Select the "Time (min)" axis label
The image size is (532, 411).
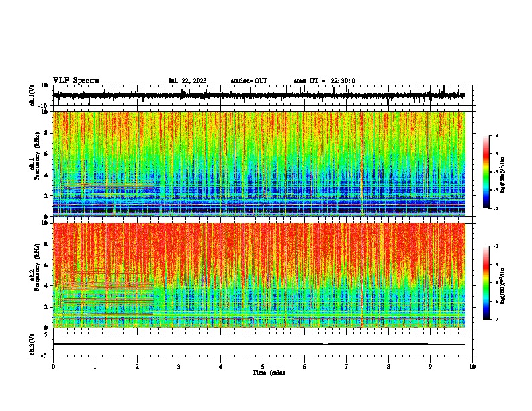point(269,373)
